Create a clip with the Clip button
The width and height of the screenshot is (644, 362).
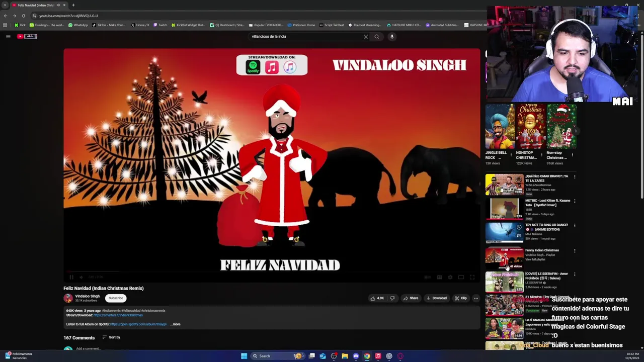click(x=461, y=298)
